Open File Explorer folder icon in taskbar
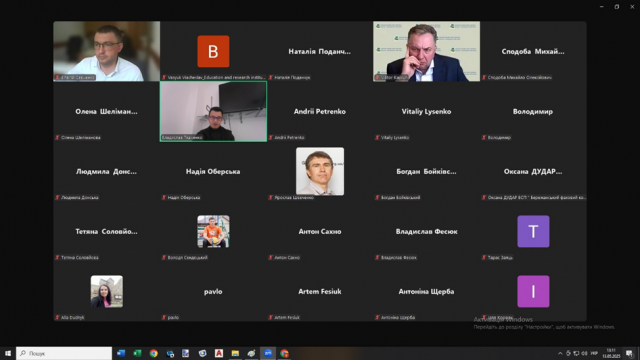 coord(235,353)
